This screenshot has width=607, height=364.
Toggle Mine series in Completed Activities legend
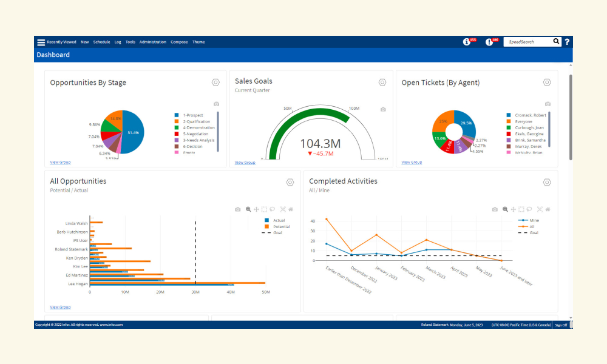click(x=529, y=220)
